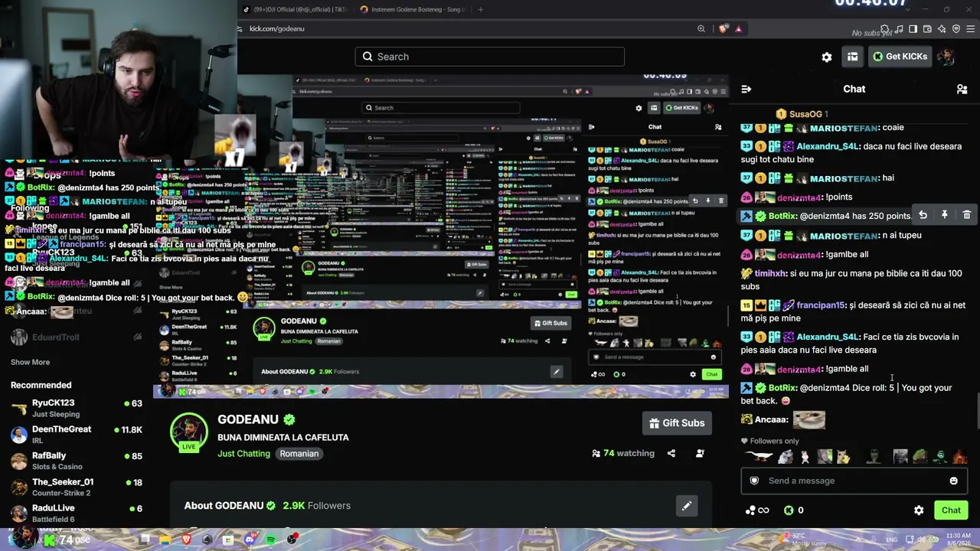
Task: Click the GODEANU live avatar
Action: [x=188, y=432]
